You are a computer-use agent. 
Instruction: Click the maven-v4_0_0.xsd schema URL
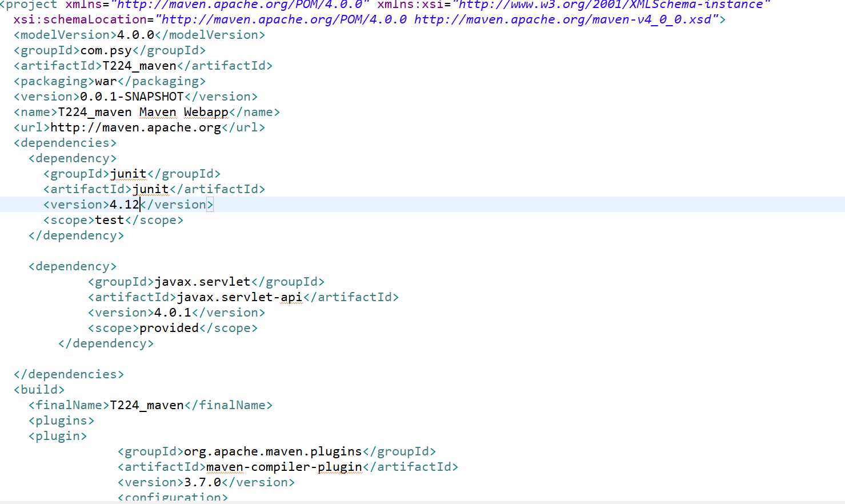pyautogui.click(x=563, y=19)
